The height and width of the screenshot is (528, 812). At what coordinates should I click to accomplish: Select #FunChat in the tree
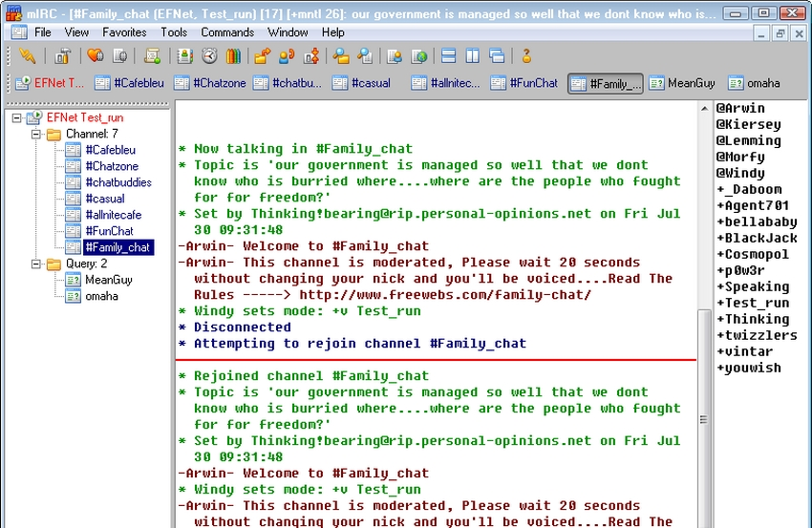pos(109,231)
